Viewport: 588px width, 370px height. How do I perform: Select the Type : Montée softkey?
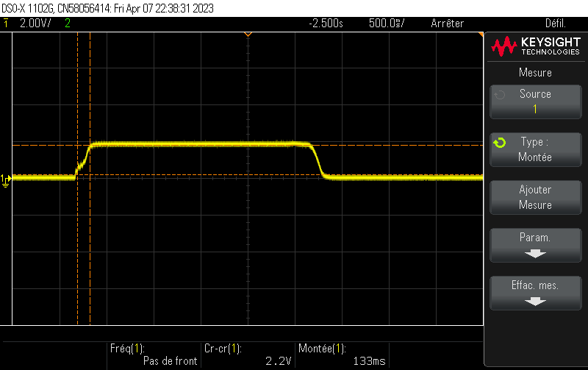pyautogui.click(x=536, y=149)
